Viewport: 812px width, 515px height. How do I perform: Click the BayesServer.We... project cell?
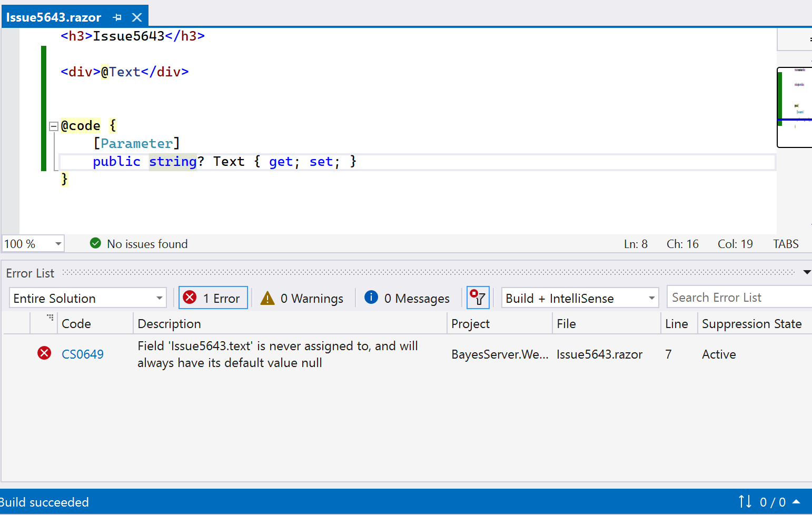500,354
